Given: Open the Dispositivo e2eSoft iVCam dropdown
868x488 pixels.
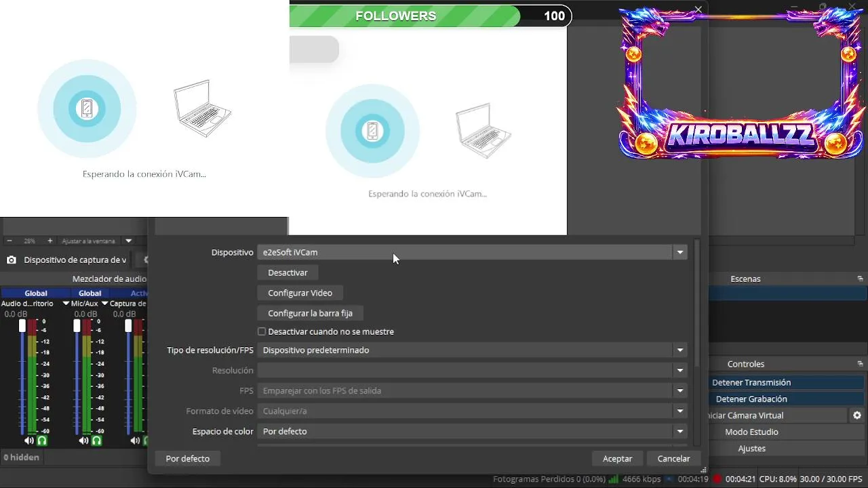Looking at the screenshot, I should [472, 252].
